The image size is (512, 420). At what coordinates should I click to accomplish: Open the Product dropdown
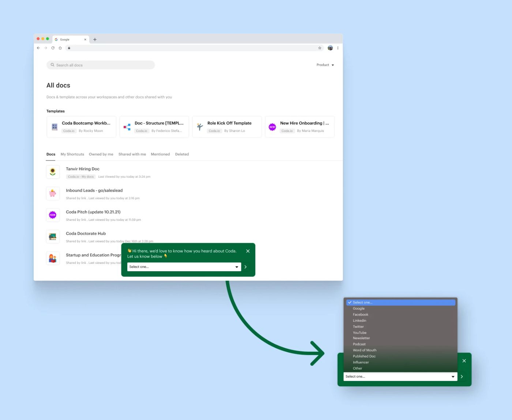325,65
